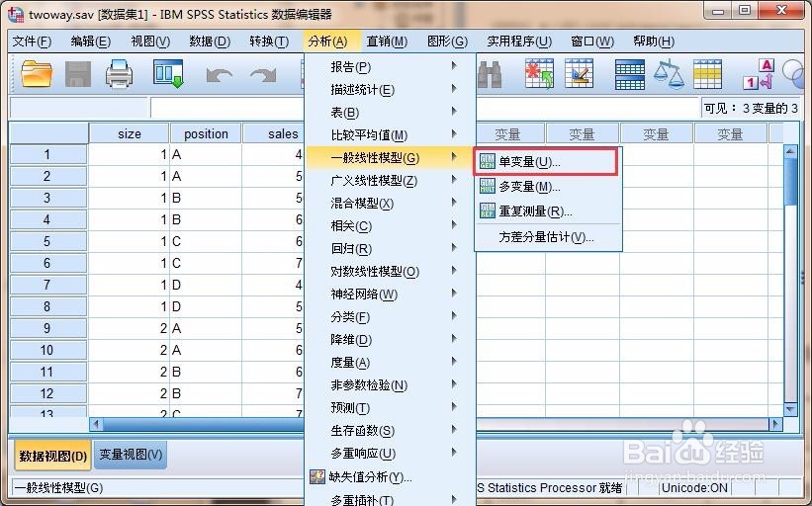Viewport: 812px width, 506px height.
Task: Switch to the 数据视图(D) tab
Action: pyautogui.click(x=52, y=456)
